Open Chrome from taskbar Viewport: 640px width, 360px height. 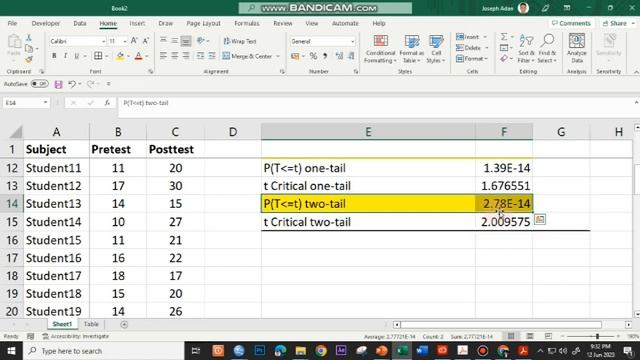(321, 351)
